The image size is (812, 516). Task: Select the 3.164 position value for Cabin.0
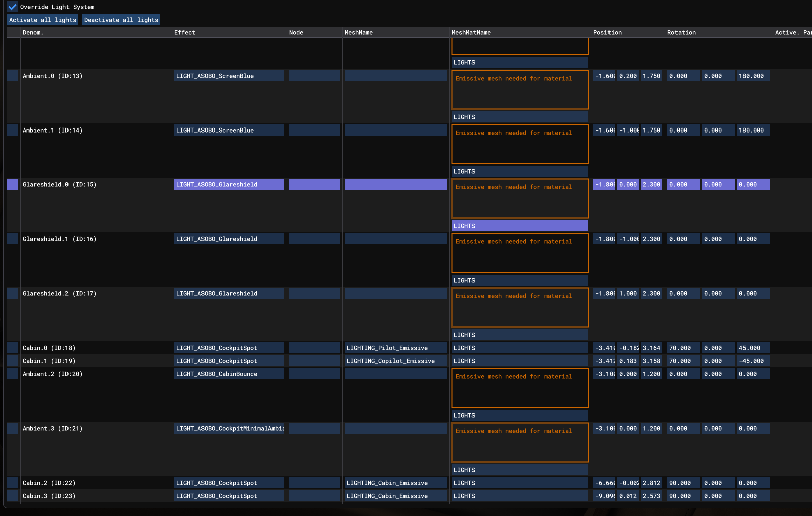coord(651,348)
